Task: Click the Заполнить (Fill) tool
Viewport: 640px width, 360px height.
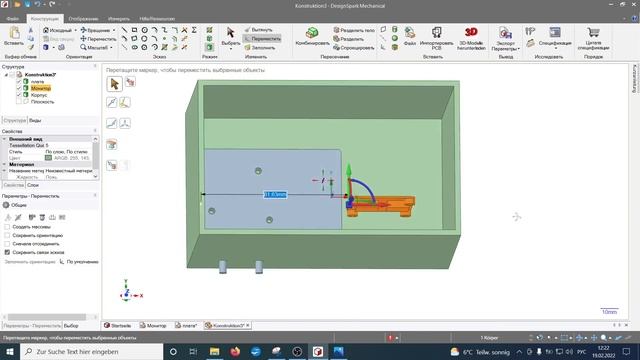Action: pos(260,47)
